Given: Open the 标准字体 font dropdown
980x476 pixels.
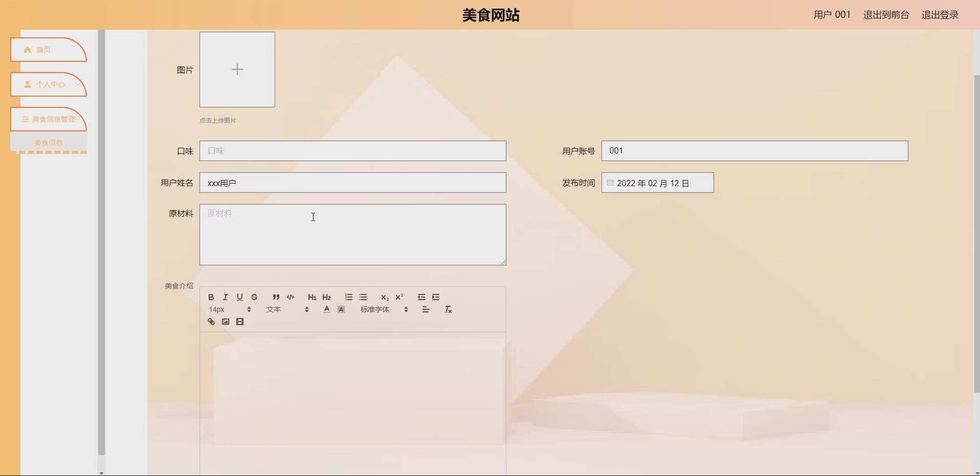Looking at the screenshot, I should 384,309.
